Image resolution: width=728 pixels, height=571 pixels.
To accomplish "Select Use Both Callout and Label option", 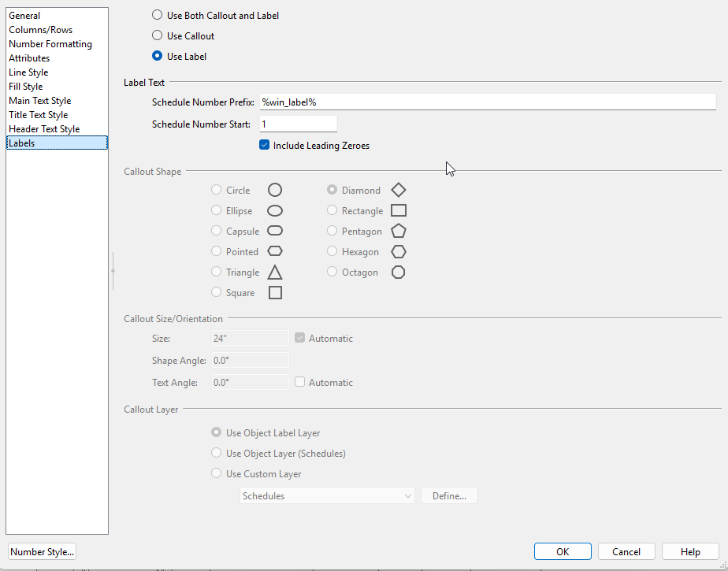I will 158,16.
